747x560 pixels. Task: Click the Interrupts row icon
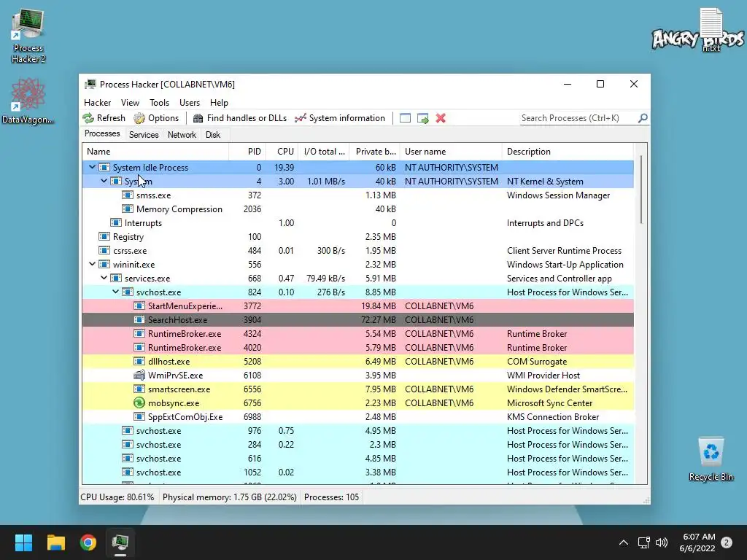click(116, 222)
